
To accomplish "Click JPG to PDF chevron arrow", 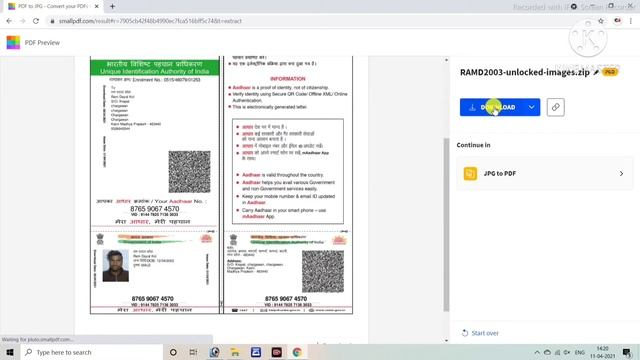I will [621, 173].
